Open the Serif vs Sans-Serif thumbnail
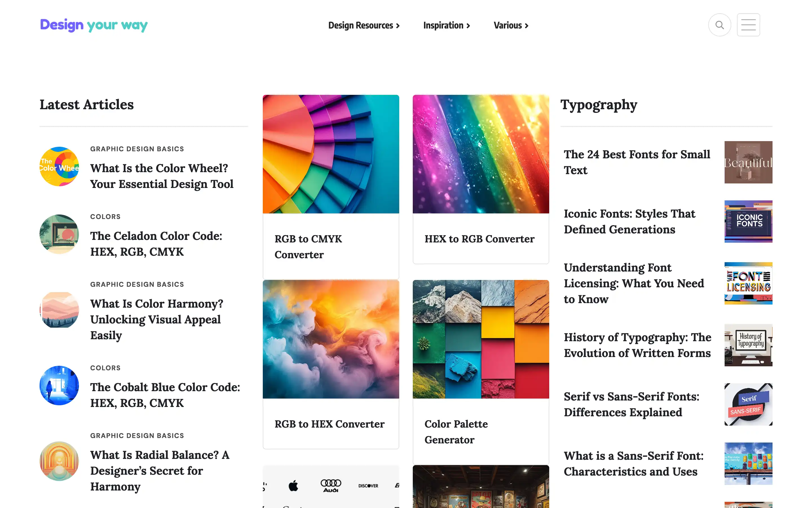Viewport: 812px width, 508px height. pos(748,404)
